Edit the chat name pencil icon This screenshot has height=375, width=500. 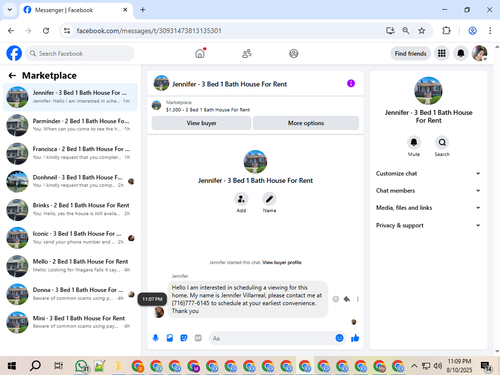coord(269,199)
